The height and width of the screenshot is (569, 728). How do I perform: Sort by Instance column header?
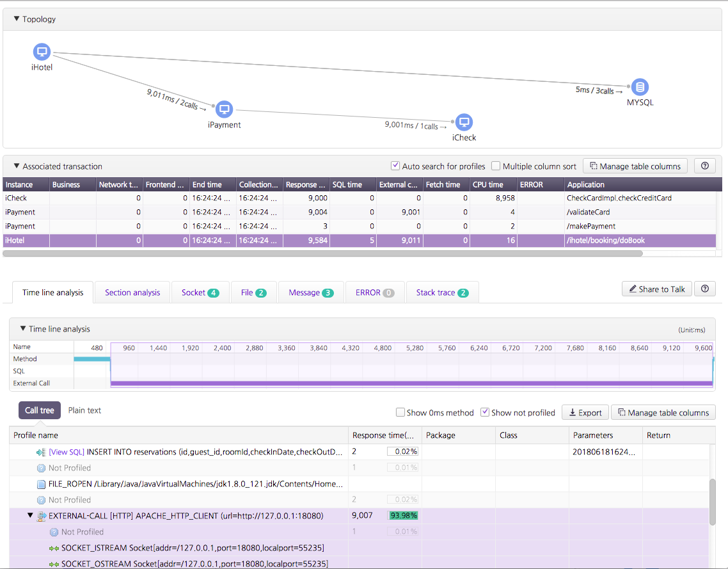[26, 184]
